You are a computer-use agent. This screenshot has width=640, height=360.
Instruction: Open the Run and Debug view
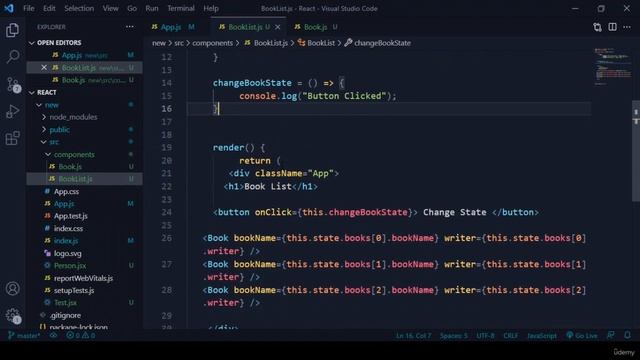(12, 111)
